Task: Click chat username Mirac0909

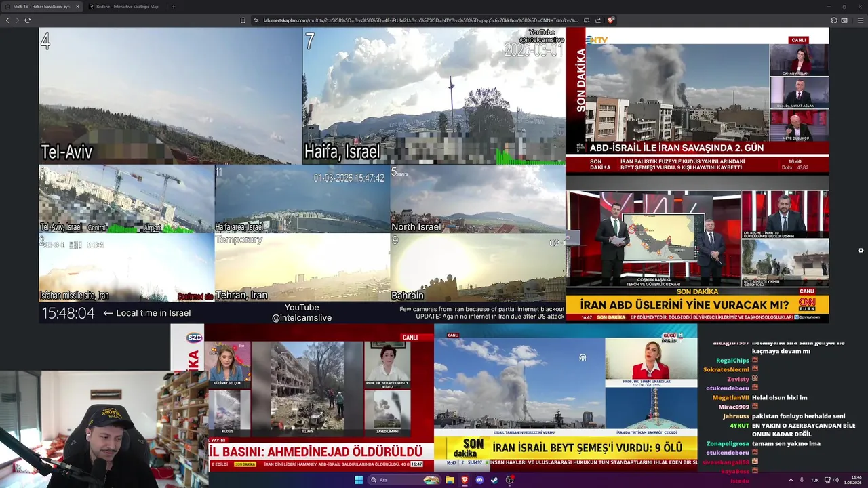Action: click(x=734, y=407)
